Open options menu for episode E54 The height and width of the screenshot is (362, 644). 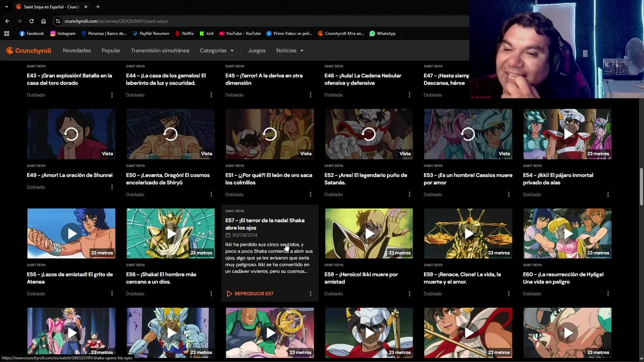[x=608, y=195]
